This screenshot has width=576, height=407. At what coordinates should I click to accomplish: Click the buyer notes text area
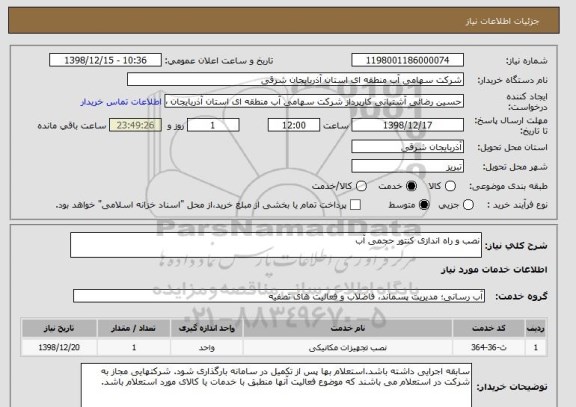[x=276, y=385]
